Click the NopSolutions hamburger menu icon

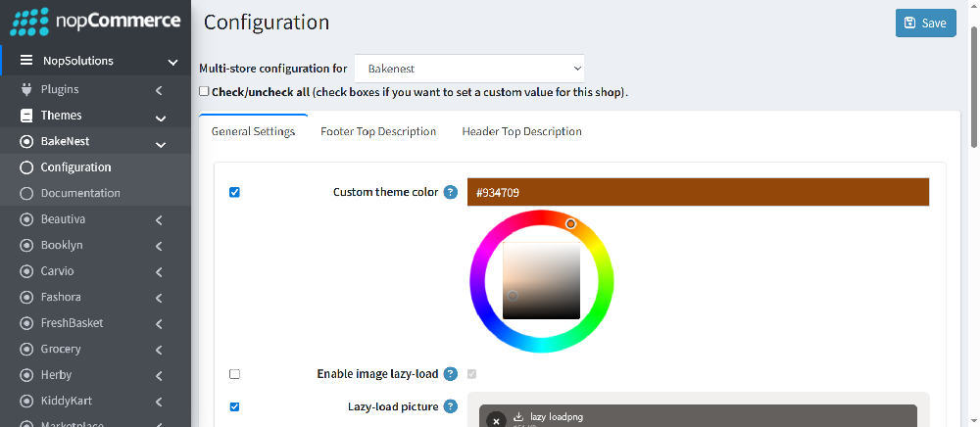tap(26, 61)
